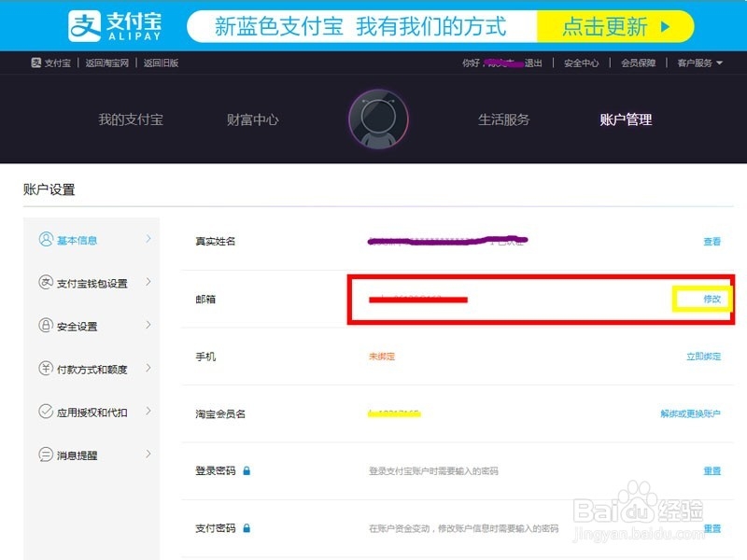The width and height of the screenshot is (747, 560).
Task: Click the round avatar image
Action: (x=378, y=119)
